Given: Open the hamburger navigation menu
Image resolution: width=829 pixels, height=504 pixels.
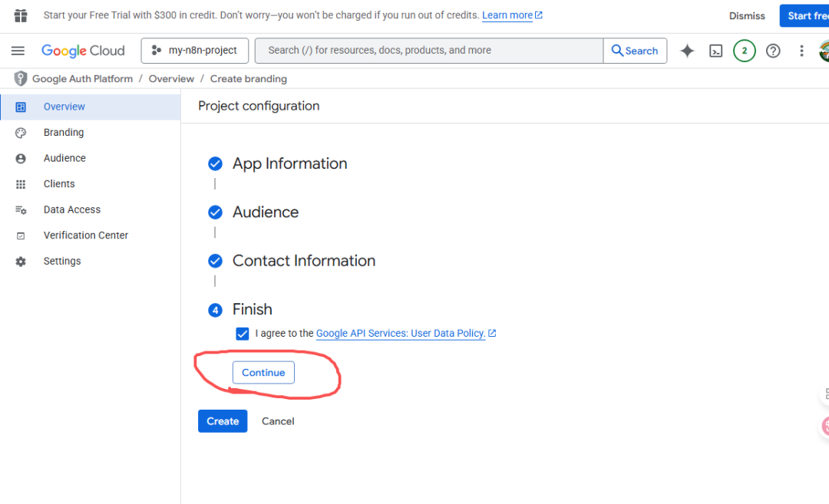Looking at the screenshot, I should tap(18, 51).
